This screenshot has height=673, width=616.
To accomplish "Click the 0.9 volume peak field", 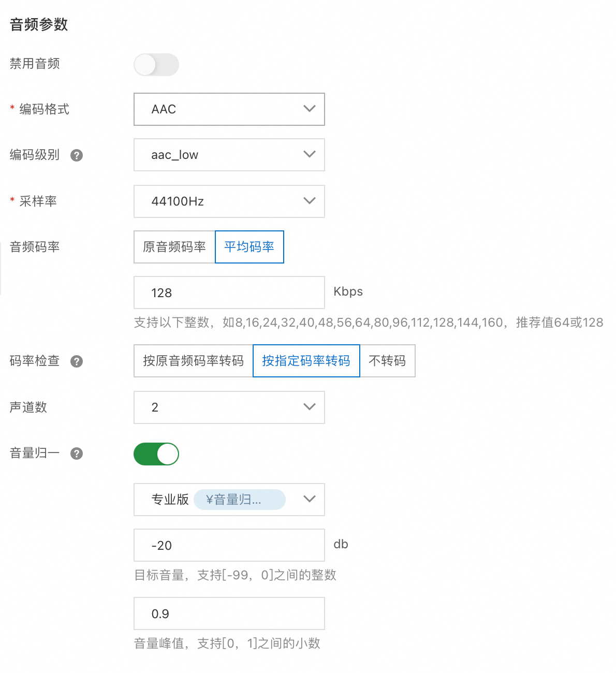I will coord(229,613).
